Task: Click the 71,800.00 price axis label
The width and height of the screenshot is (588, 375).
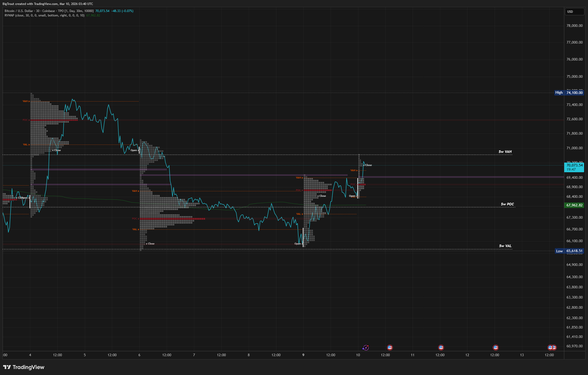Action: [x=574, y=133]
